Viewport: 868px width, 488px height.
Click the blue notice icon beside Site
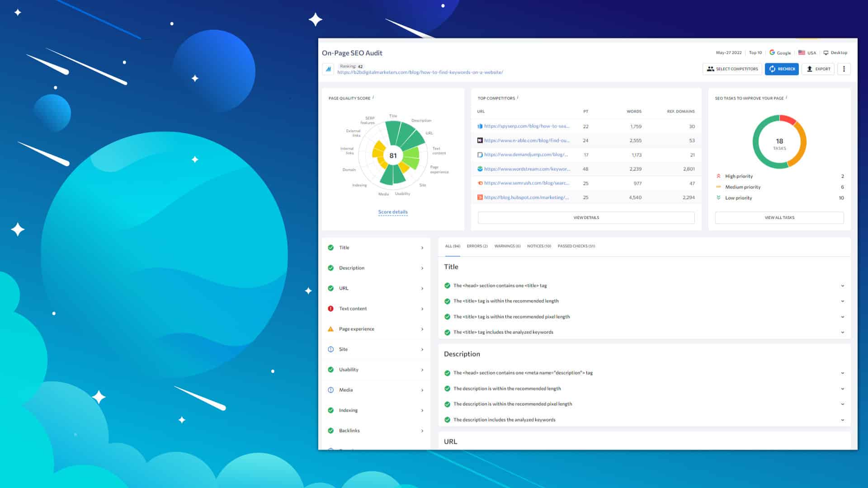[x=330, y=349]
